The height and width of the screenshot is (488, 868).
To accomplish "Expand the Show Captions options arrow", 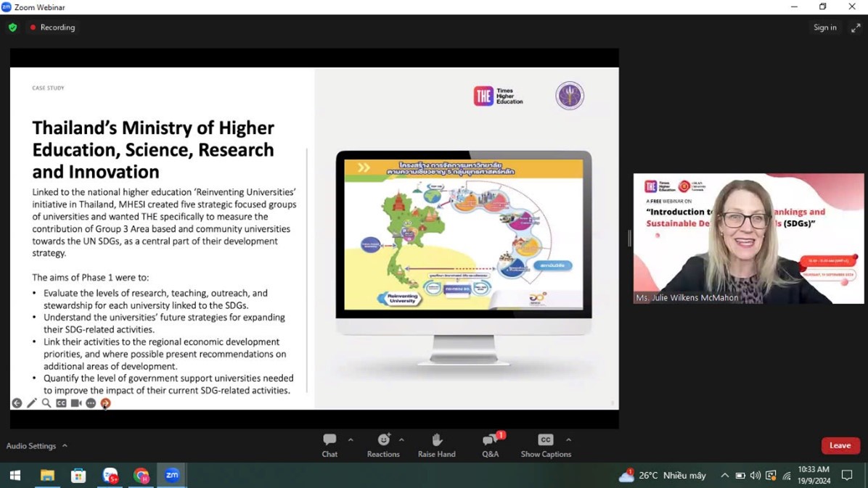I will point(568,440).
